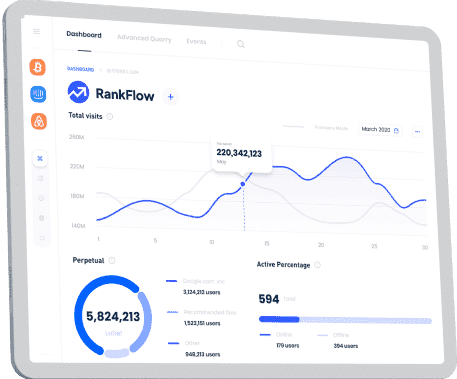Click the Perpetual heading
This screenshot has width=457, height=379.
(x=88, y=260)
